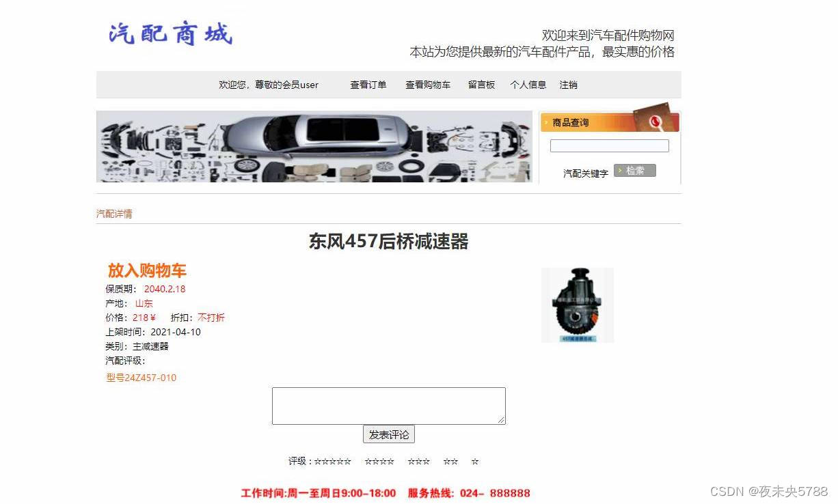Select the four-star rating option
838x504 pixels.
pos(379,462)
